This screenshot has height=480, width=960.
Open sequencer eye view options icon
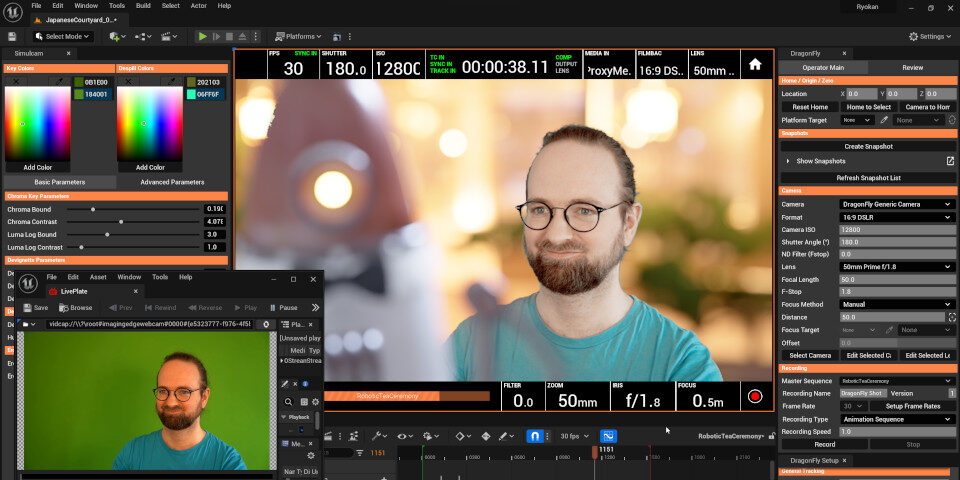(x=405, y=437)
